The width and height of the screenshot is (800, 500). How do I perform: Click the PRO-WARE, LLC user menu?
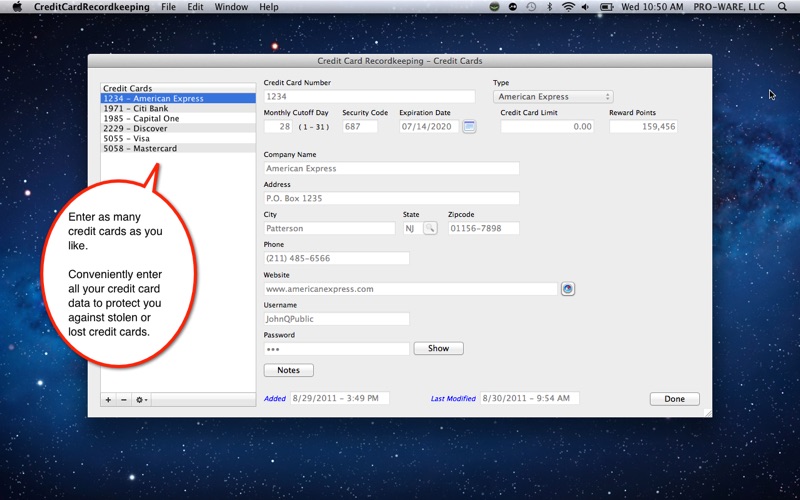(x=729, y=7)
